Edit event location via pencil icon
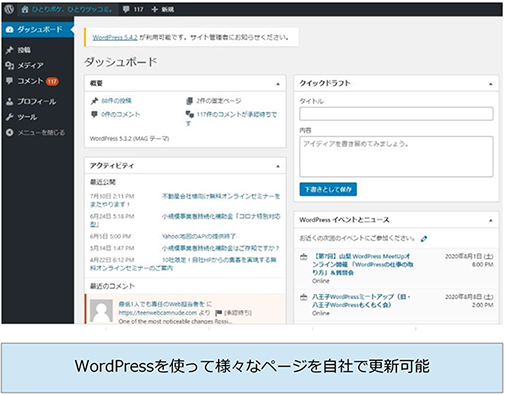 [424, 239]
